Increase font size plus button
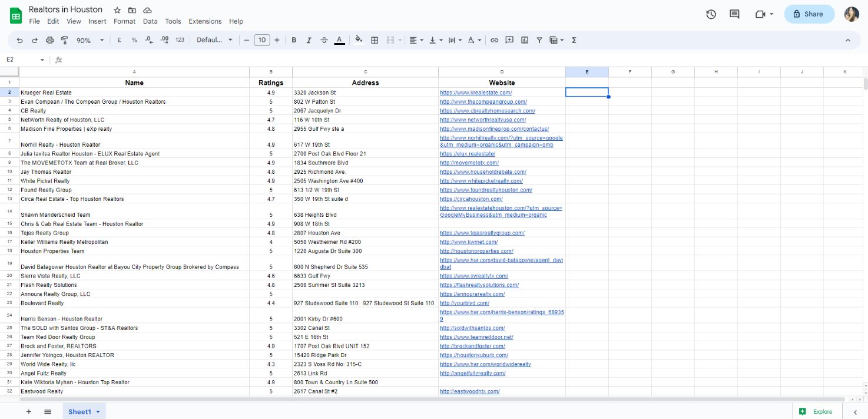This screenshot has height=419, width=868. [x=277, y=40]
